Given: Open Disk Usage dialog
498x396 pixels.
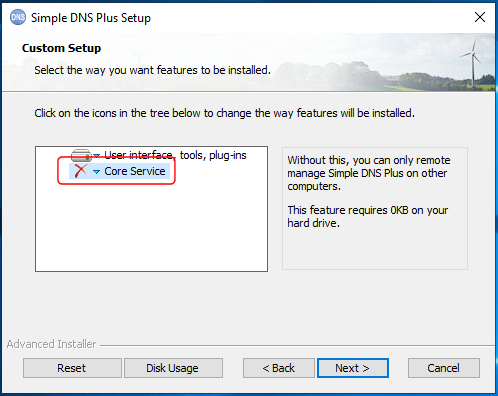Looking at the screenshot, I should tap(173, 368).
